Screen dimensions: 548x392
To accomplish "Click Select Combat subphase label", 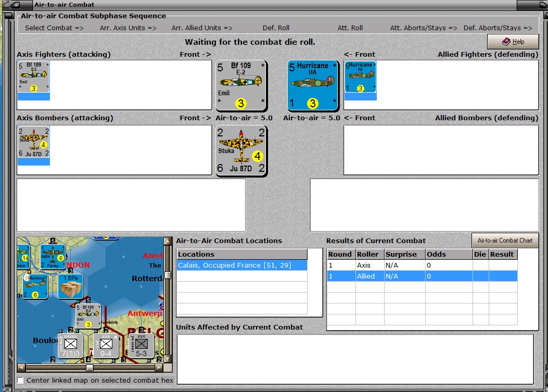I will pyautogui.click(x=54, y=28).
